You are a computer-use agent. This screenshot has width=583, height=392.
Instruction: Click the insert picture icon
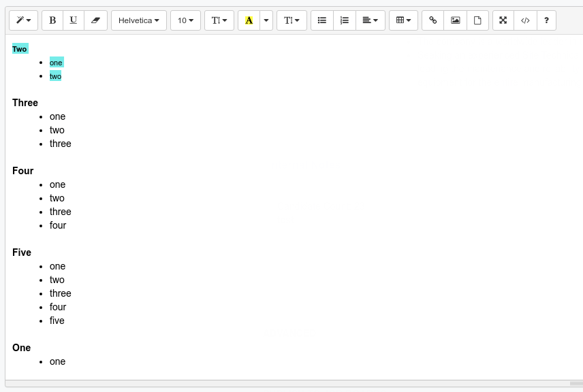455,20
